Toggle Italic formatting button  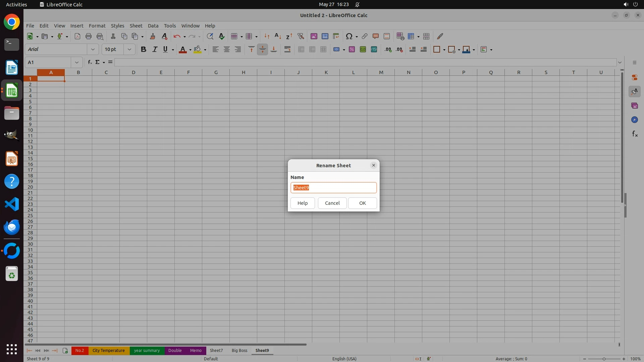click(x=155, y=49)
